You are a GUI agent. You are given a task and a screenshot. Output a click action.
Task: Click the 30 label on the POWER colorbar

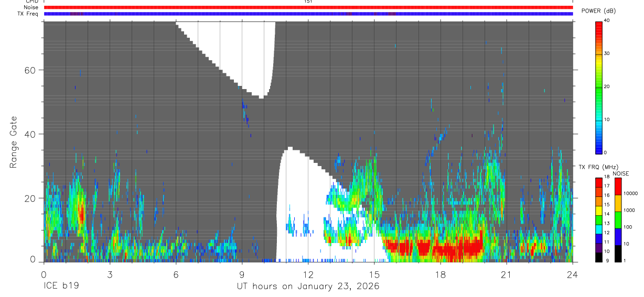(x=607, y=53)
